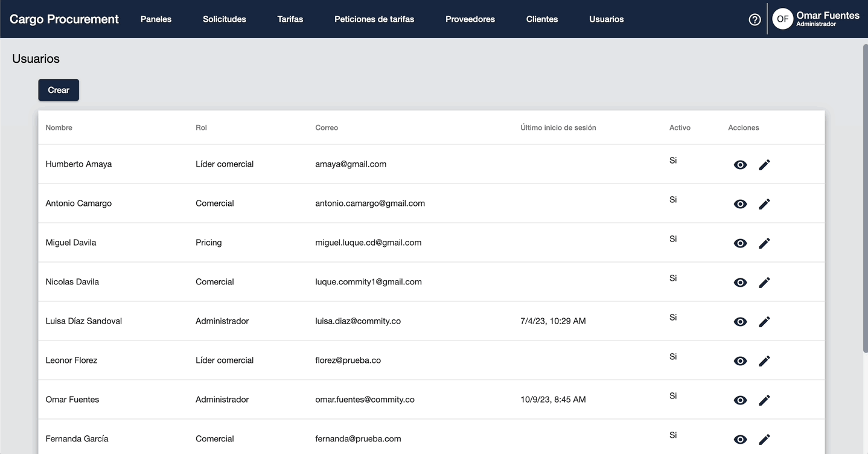Screen dimensions: 868x454
Task: View Leonor Florez user details
Action: point(740,361)
